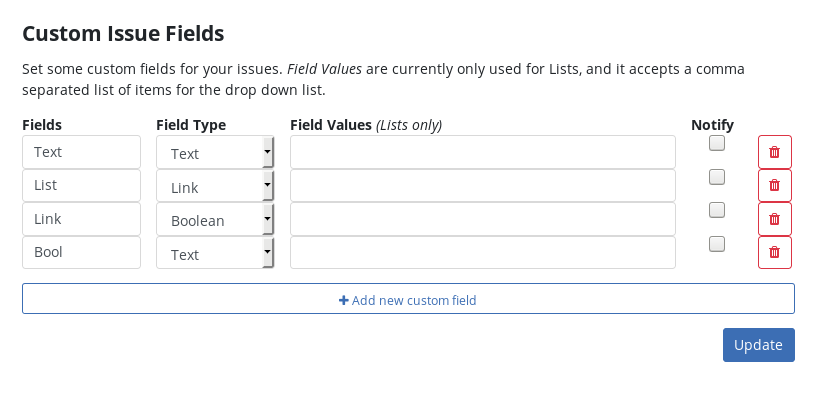Image resolution: width=826 pixels, height=408 pixels.
Task: Remove the Link field using trash icon
Action: point(774,219)
